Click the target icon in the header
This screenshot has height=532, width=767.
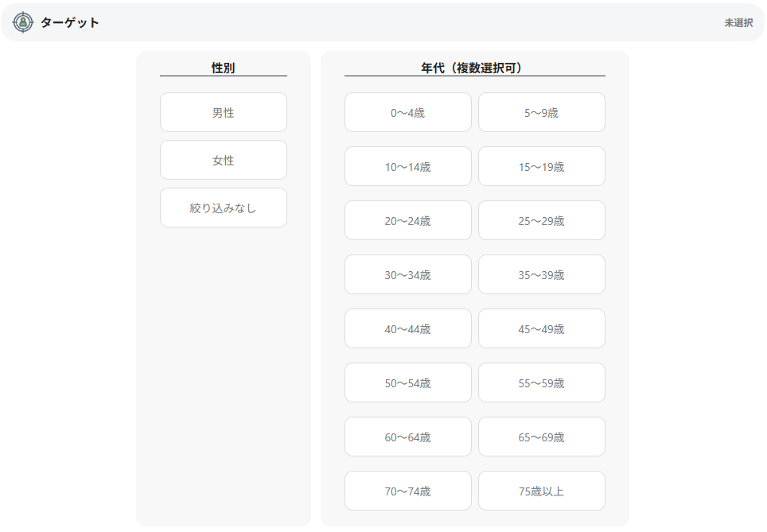click(24, 22)
